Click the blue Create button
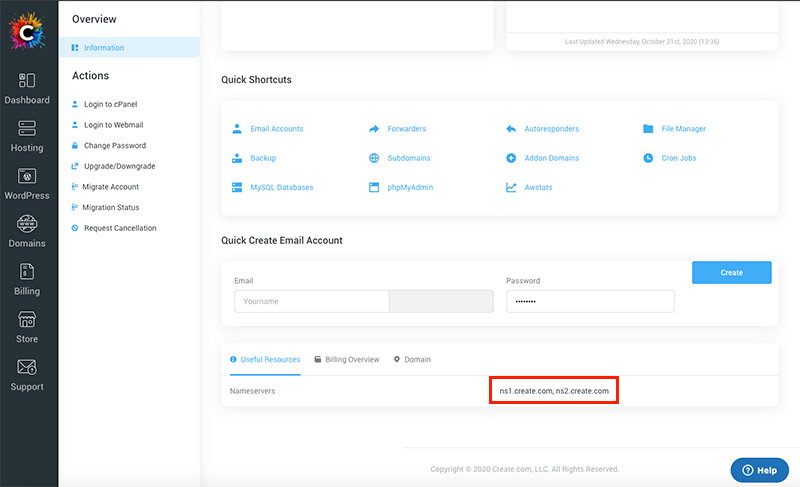Screen dimensions: 800x487 point(731,272)
